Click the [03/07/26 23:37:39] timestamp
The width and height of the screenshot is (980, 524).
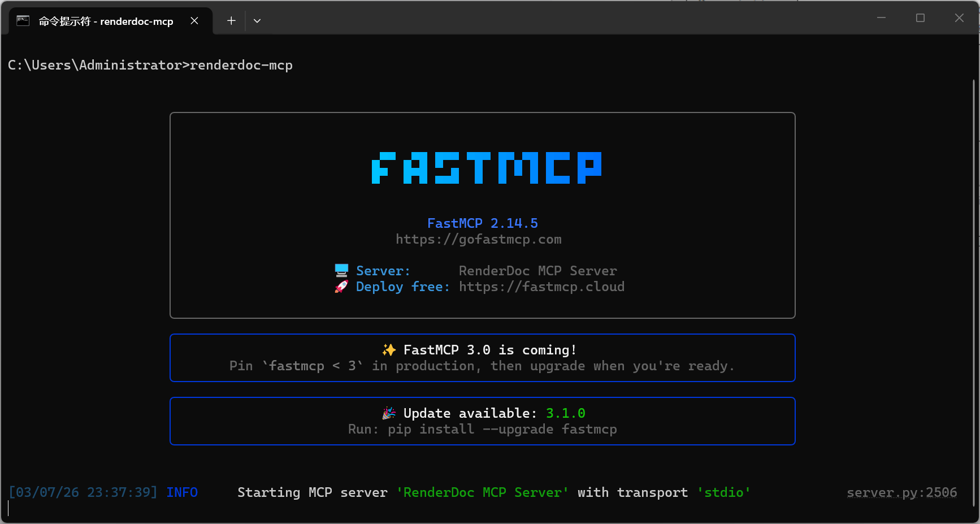click(x=83, y=492)
